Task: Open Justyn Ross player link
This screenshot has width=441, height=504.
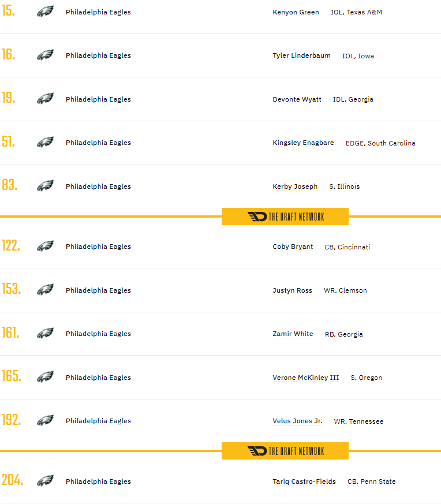Action: tap(293, 290)
